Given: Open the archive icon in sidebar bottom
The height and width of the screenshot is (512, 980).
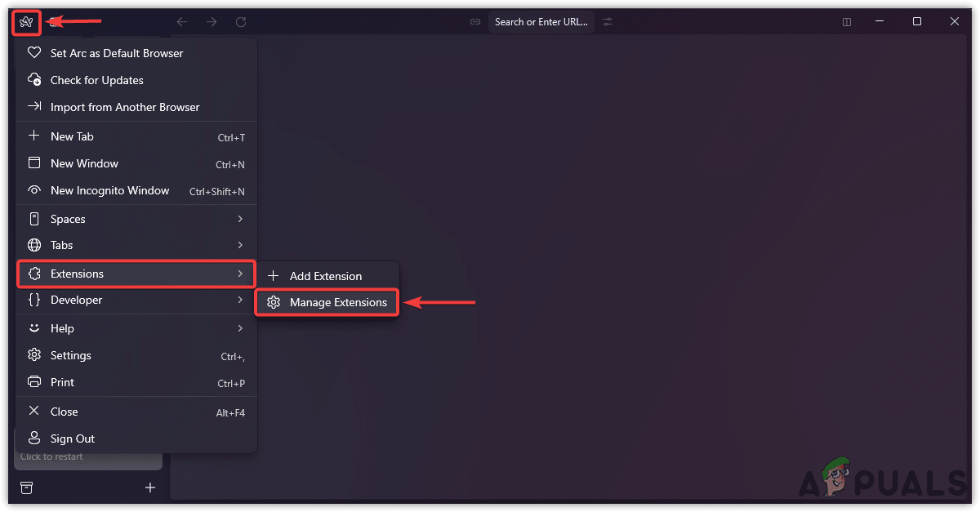Looking at the screenshot, I should pyautogui.click(x=27, y=488).
